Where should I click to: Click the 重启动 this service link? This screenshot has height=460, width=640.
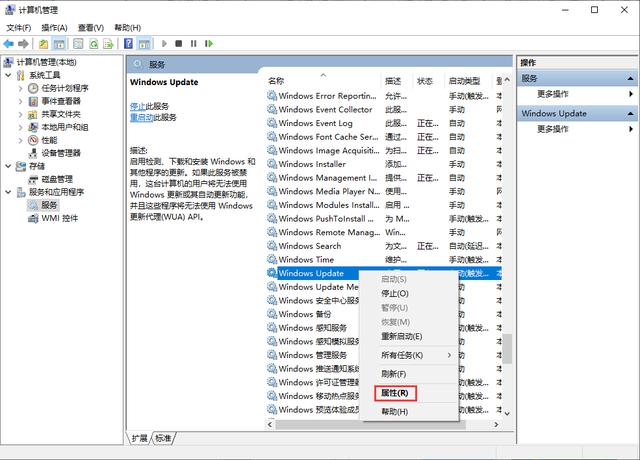click(142, 118)
